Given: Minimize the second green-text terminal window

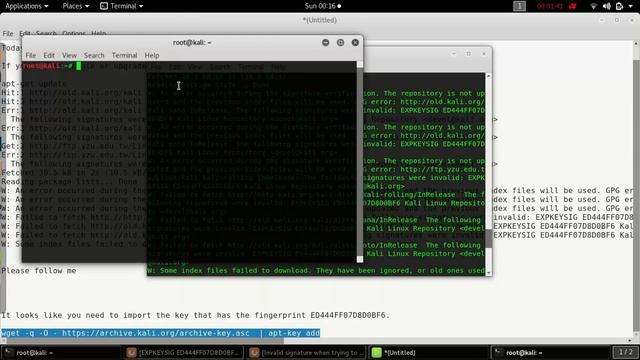Looking at the screenshot, I should pyautogui.click(x=453, y=53).
